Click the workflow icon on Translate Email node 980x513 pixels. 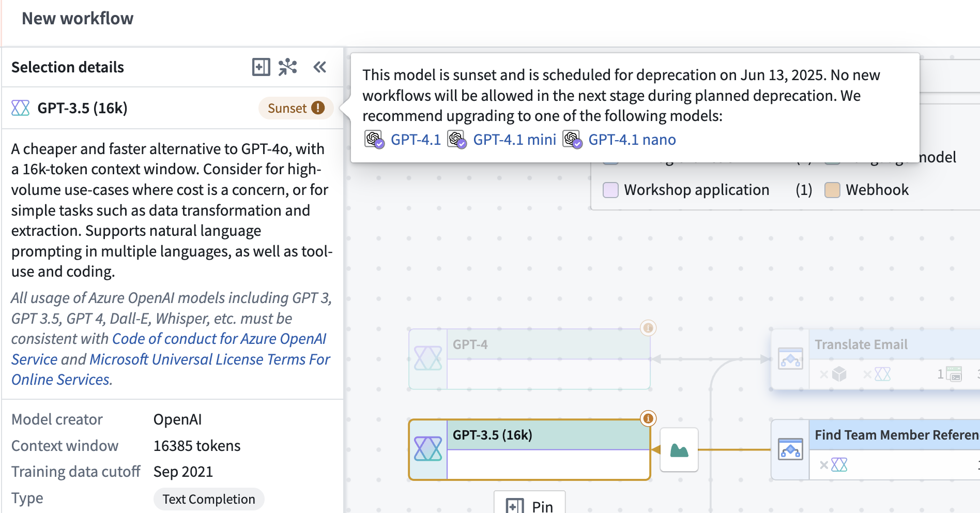(790, 359)
